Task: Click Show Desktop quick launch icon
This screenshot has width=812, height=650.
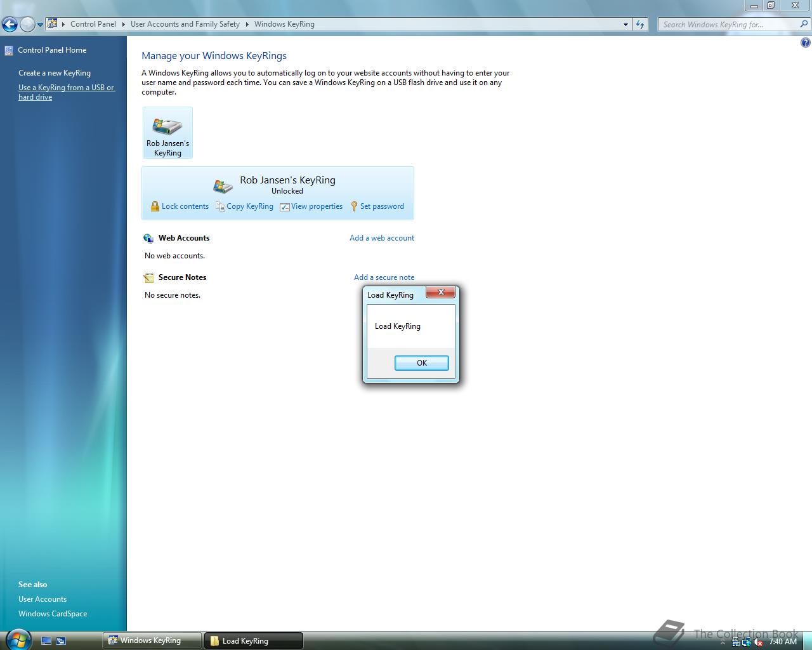Action: click(46, 641)
